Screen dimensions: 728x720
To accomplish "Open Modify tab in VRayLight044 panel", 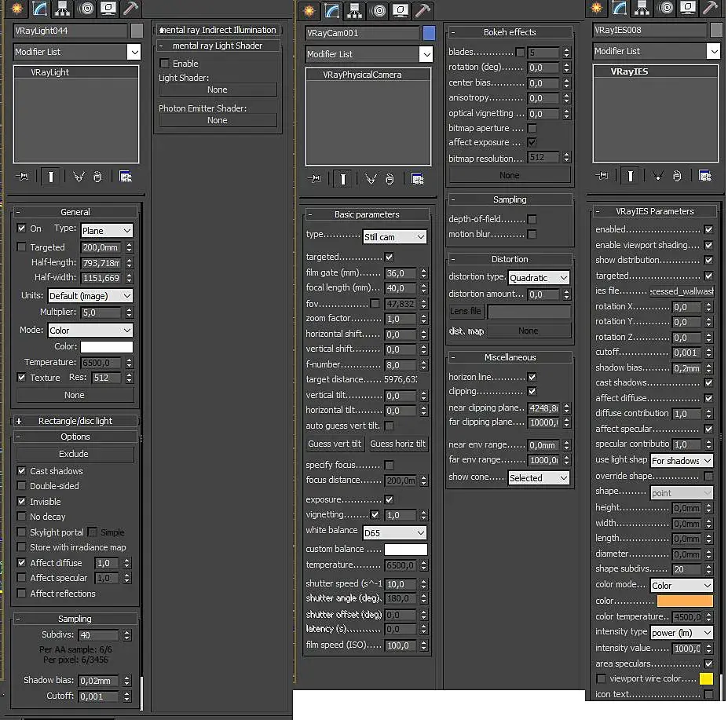I will 39,8.
